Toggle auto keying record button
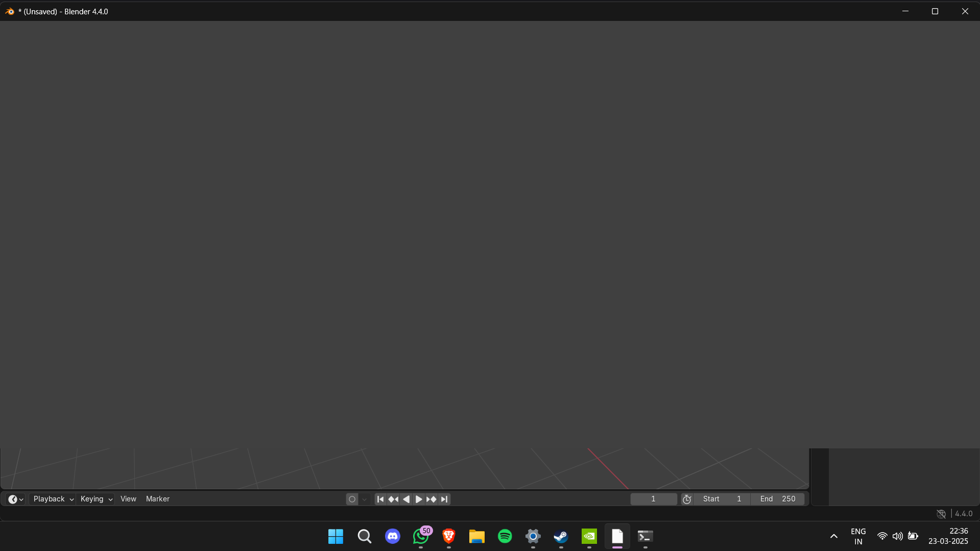The height and width of the screenshot is (551, 980). [352, 499]
